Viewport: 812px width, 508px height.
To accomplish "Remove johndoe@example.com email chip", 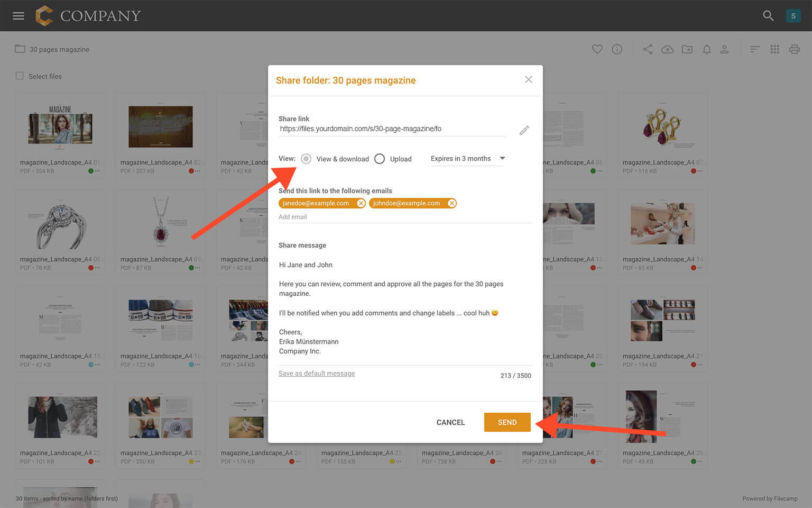I will pos(451,203).
